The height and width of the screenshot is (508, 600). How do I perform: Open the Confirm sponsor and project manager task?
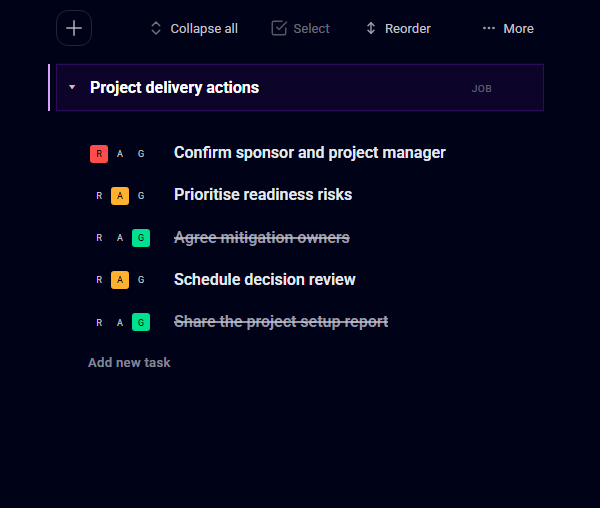[310, 153]
